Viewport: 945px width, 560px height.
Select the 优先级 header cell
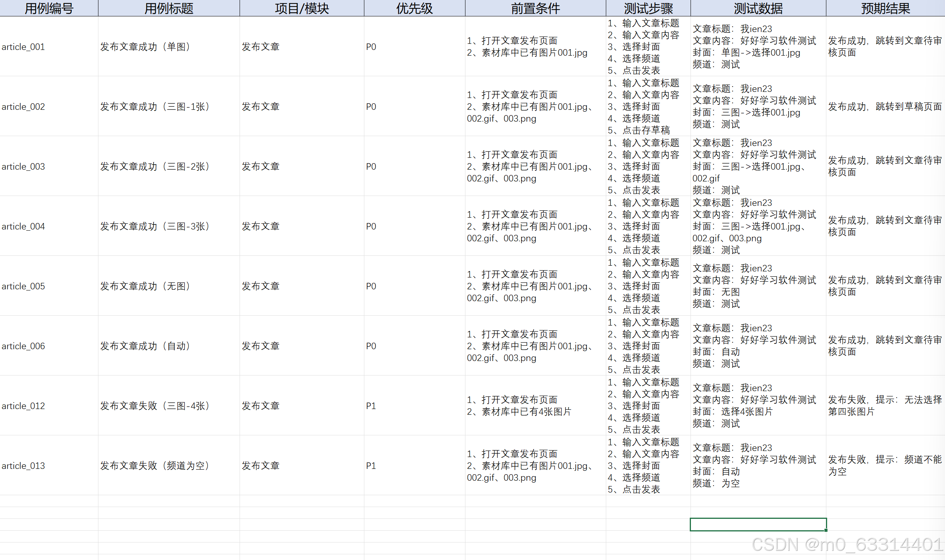[414, 8]
